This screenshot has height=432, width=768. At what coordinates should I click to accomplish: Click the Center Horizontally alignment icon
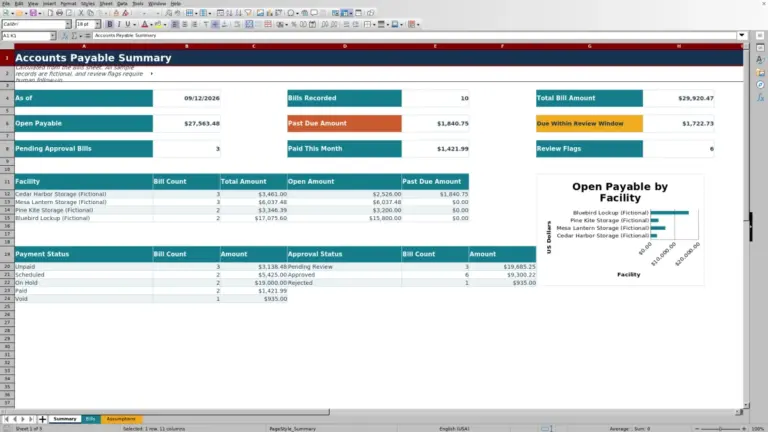tap(185, 24)
